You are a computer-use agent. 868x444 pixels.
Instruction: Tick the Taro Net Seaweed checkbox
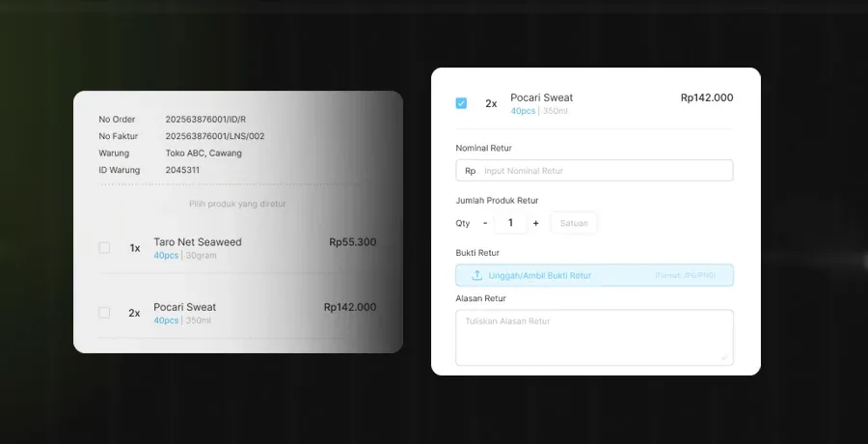click(x=104, y=248)
